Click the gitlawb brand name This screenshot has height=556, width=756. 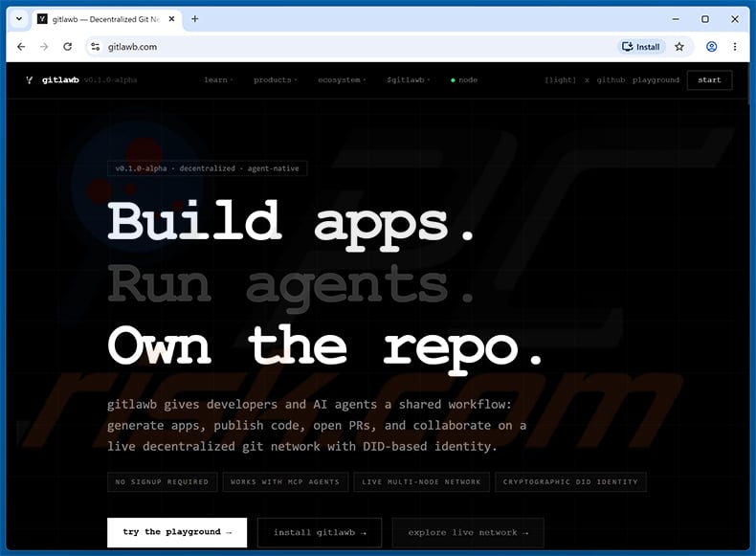pos(60,80)
